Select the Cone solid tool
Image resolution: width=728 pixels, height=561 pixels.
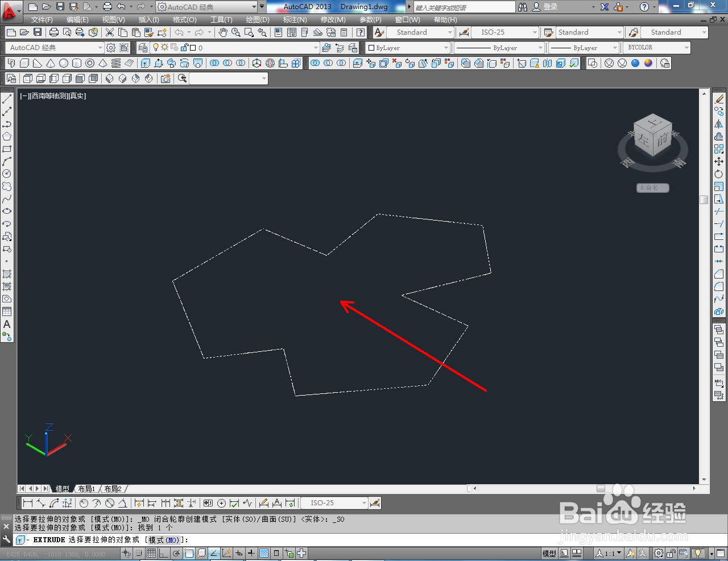click(x=51, y=63)
